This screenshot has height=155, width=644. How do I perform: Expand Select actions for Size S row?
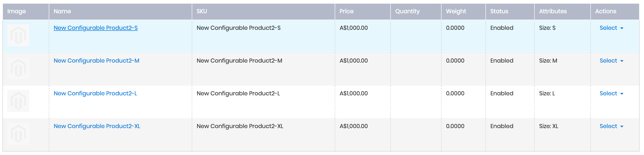pos(611,28)
